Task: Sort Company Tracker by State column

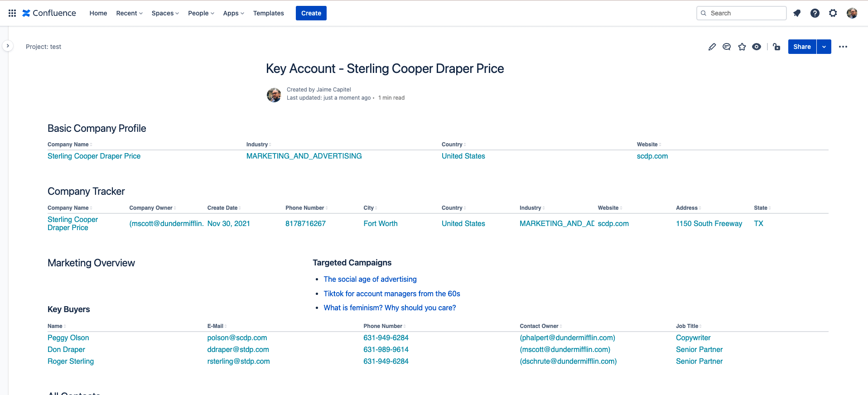Action: click(762, 208)
